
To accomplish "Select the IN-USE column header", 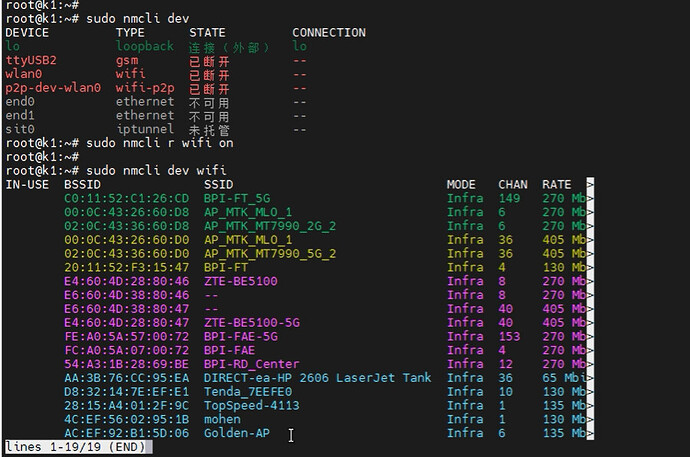I will tap(27, 185).
